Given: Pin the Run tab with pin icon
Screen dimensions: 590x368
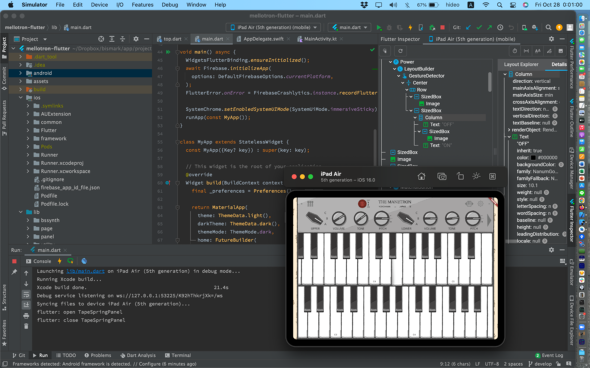Looking at the screenshot, I should point(14,272).
